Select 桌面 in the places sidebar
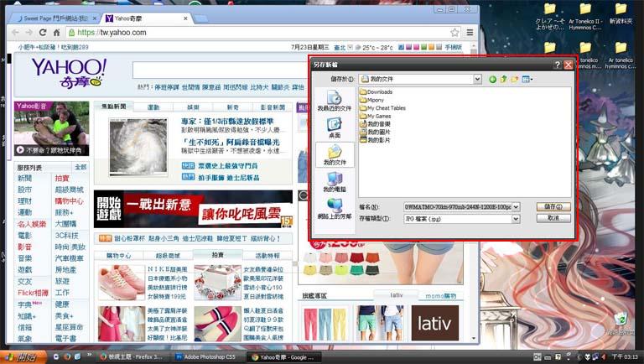 tap(335, 128)
